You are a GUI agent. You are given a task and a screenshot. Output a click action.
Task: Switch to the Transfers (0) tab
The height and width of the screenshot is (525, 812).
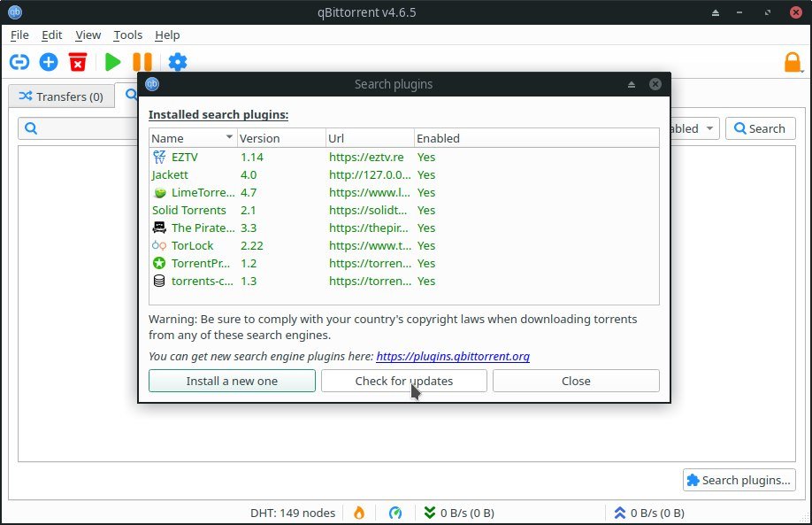(61, 97)
